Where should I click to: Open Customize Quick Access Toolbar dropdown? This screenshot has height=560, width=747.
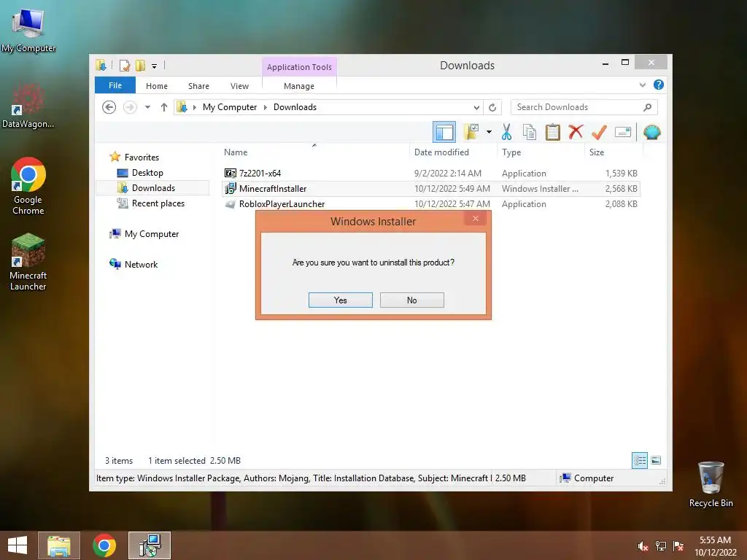click(154, 66)
